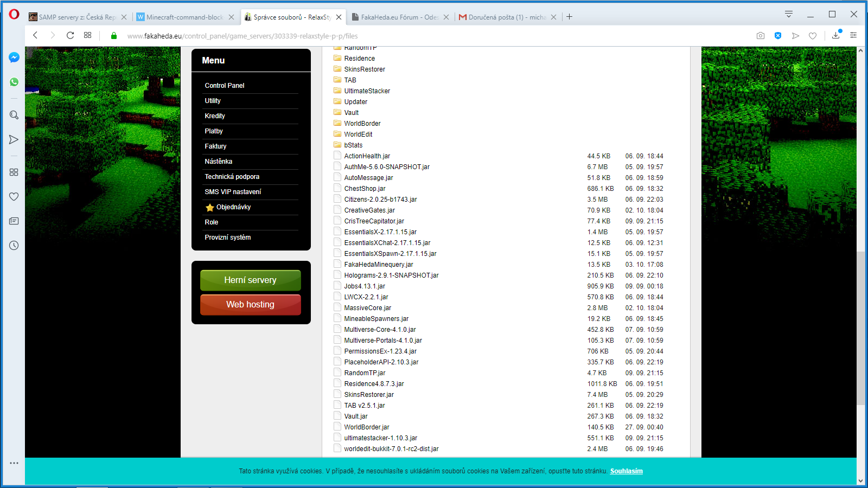This screenshot has width=868, height=488.
Task: Open history clock sidebar icon
Action: [x=14, y=245]
